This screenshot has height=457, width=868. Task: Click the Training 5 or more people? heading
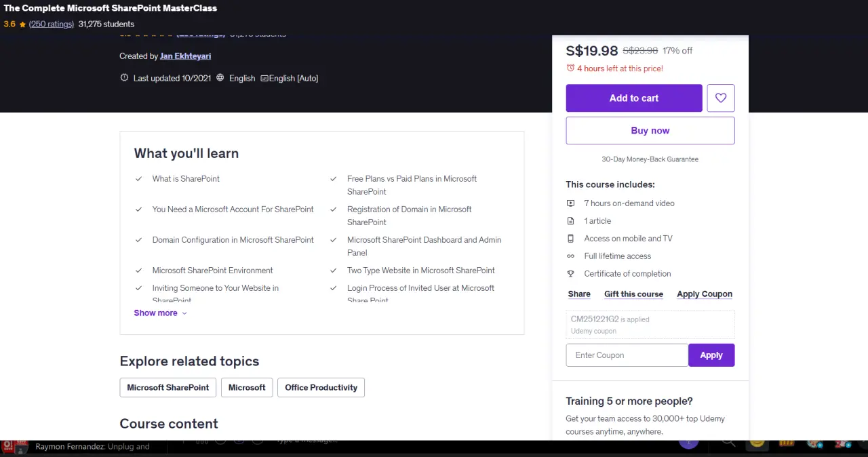(x=629, y=401)
